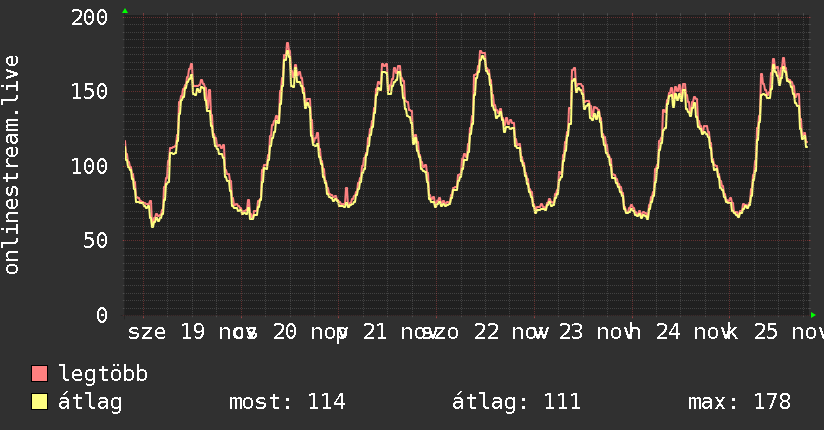Image resolution: width=824 pixels, height=430 pixels.
Task: Select the átlag legend label beside the yellow swatch
Action: (x=90, y=402)
